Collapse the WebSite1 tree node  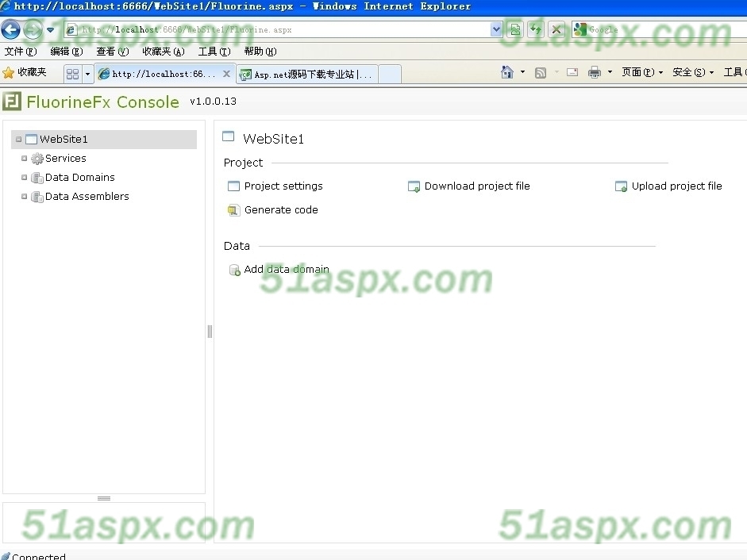pyautogui.click(x=18, y=140)
